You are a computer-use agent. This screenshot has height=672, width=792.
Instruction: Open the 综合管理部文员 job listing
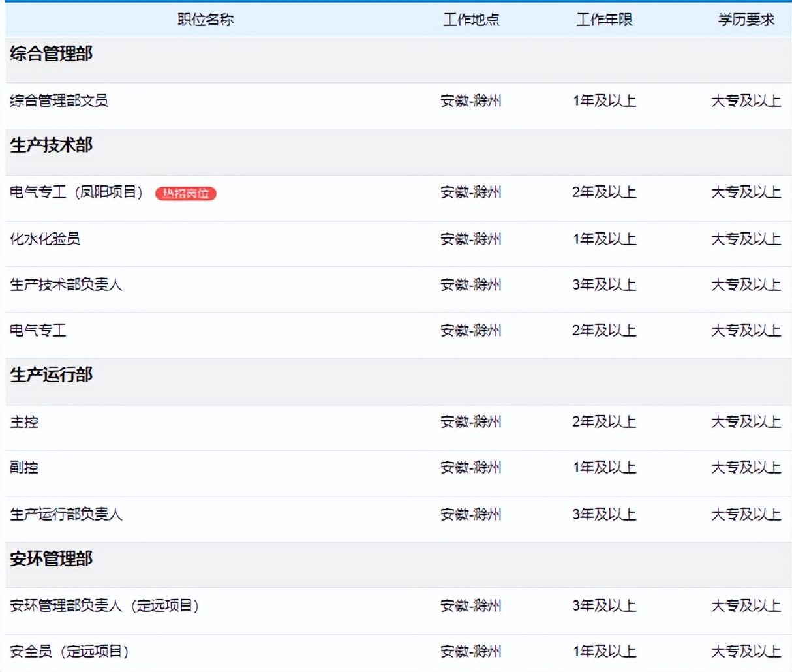(x=57, y=101)
